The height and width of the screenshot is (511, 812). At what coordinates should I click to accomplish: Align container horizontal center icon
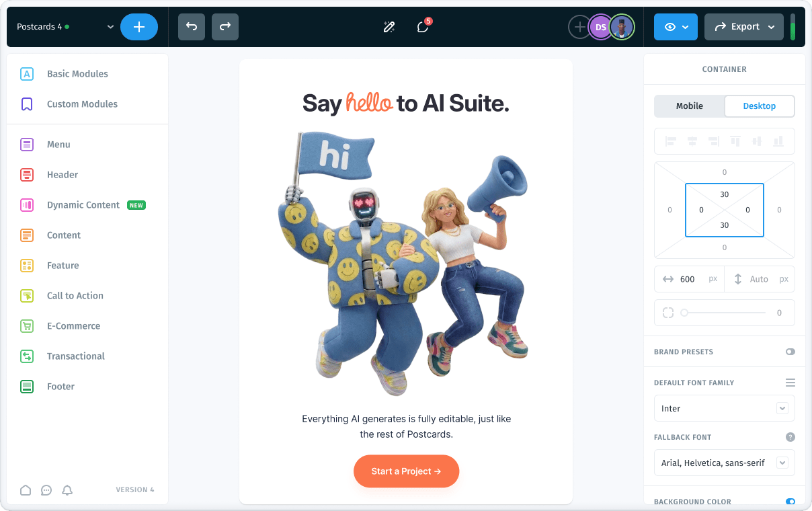pyautogui.click(x=692, y=141)
